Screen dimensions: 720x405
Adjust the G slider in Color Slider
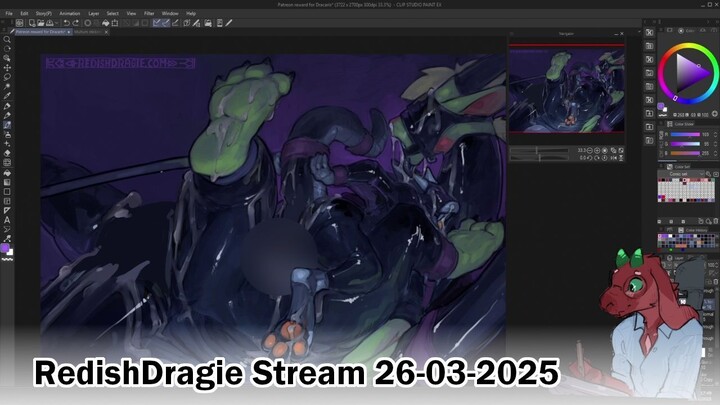pos(685,144)
